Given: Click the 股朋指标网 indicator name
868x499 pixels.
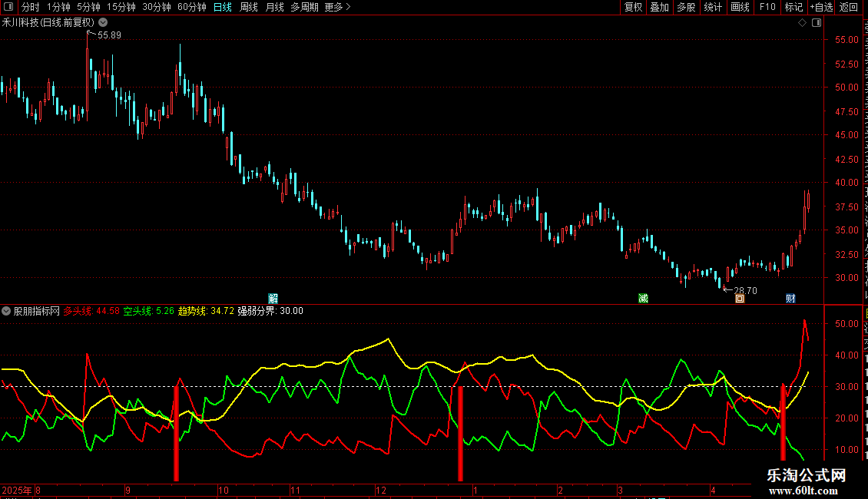Looking at the screenshot, I should [37, 311].
